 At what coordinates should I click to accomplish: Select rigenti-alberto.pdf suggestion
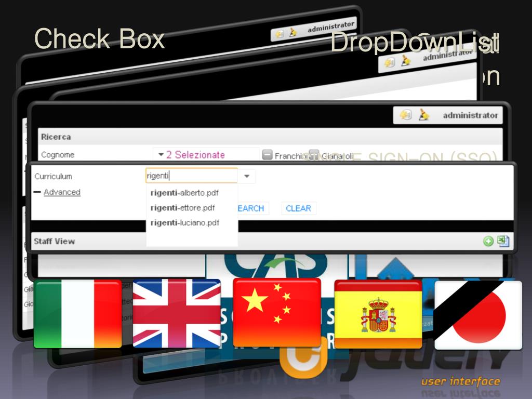[184, 193]
